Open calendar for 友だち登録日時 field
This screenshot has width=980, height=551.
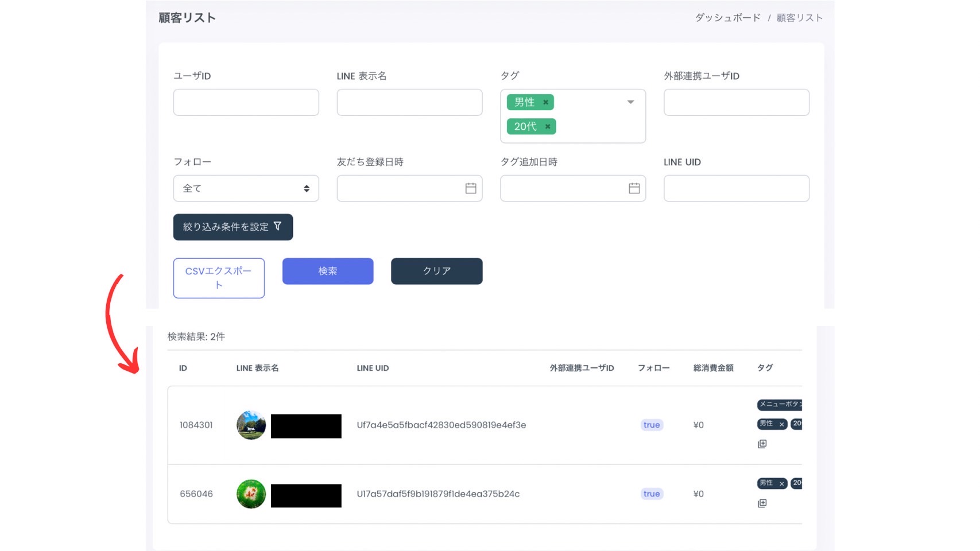click(x=470, y=188)
